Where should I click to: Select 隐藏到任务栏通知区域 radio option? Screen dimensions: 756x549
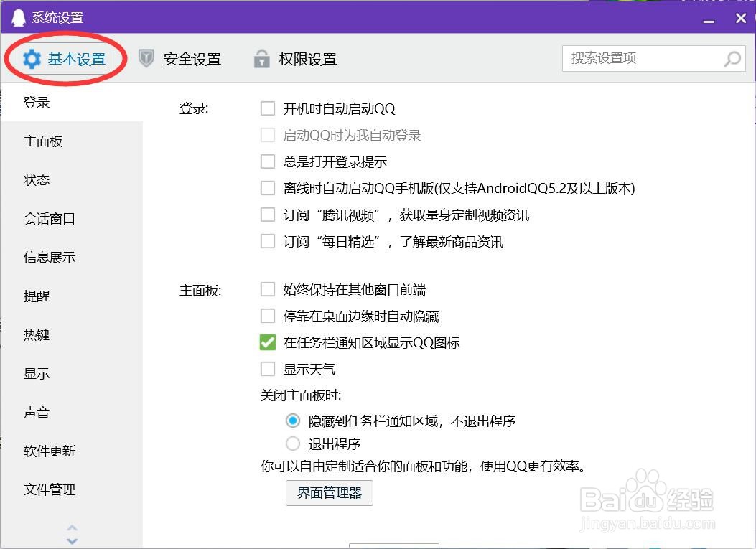293,421
